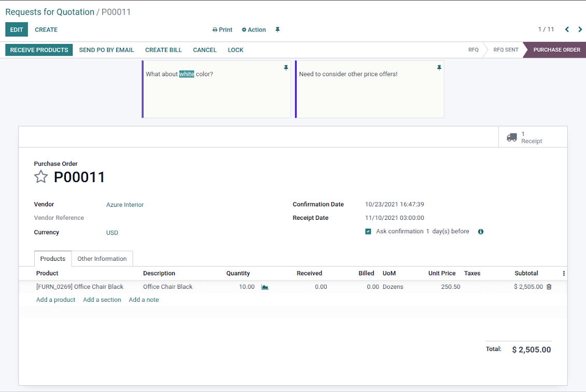Image resolution: width=586 pixels, height=392 pixels.
Task: Go to the previous record arrow
Action: tap(567, 30)
